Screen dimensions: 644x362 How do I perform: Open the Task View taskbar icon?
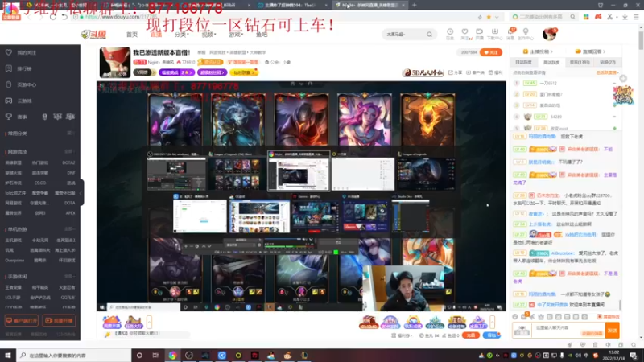click(x=155, y=355)
